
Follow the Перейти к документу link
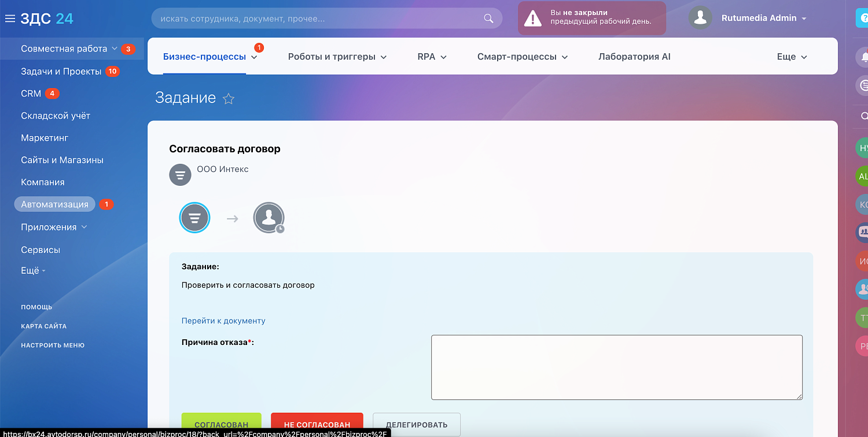coord(223,320)
